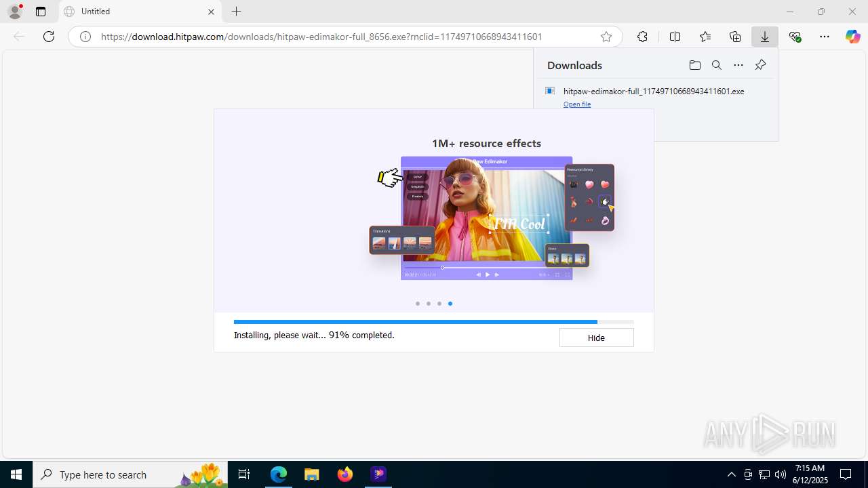
Task: Open tab actions menu icon
Action: 41,12
